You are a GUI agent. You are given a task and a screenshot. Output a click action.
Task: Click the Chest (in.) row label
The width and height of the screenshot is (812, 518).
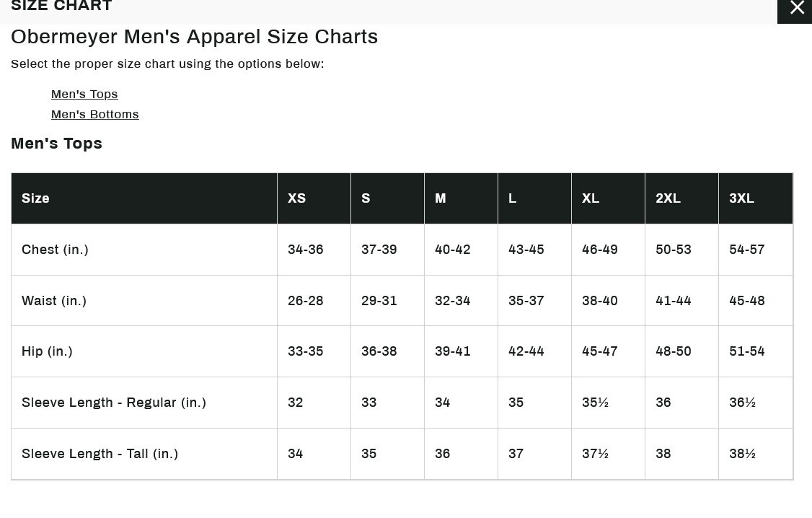[55, 250]
